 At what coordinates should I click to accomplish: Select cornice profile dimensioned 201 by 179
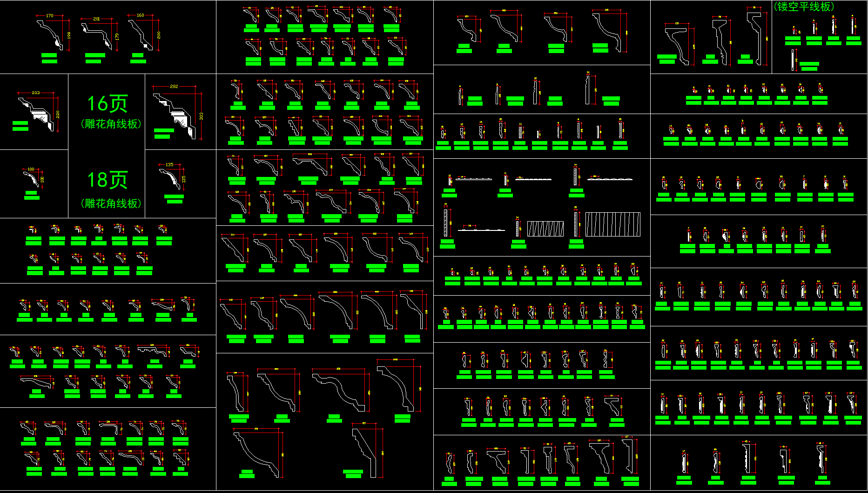point(97,35)
